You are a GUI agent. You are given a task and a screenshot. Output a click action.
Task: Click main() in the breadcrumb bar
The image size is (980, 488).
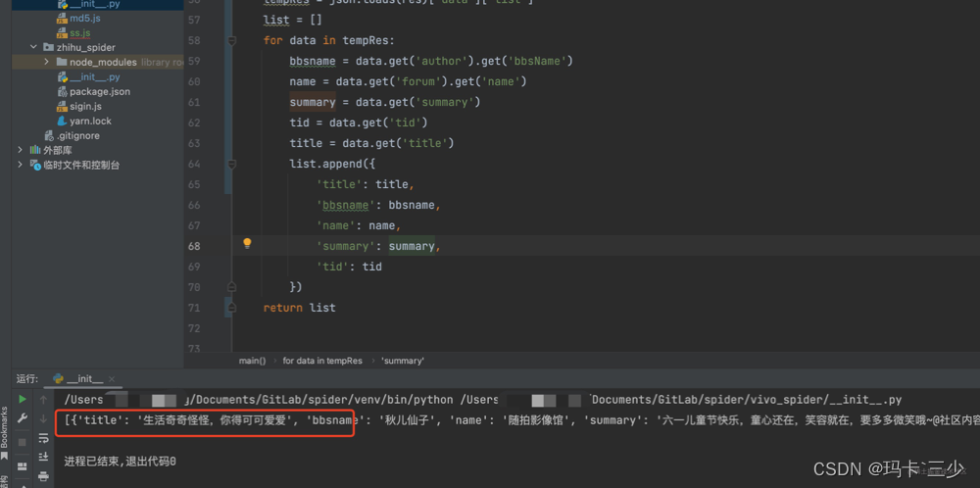tap(252, 361)
